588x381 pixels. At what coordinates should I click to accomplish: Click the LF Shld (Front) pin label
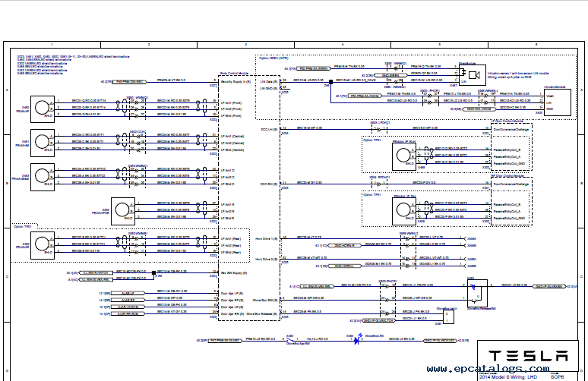[x=231, y=116]
